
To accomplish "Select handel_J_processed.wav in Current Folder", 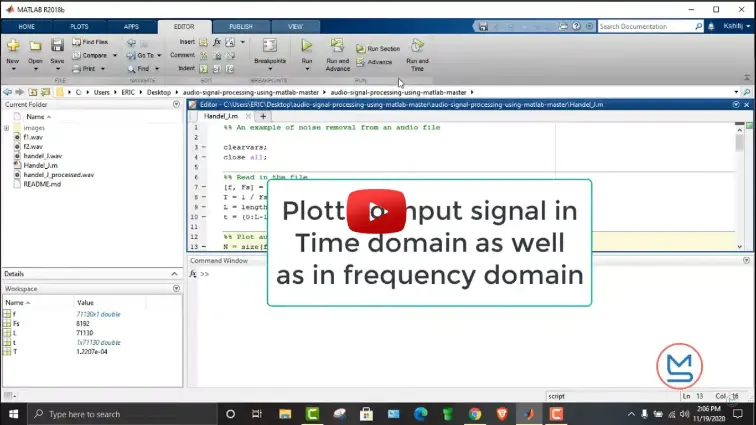I will coord(58,175).
